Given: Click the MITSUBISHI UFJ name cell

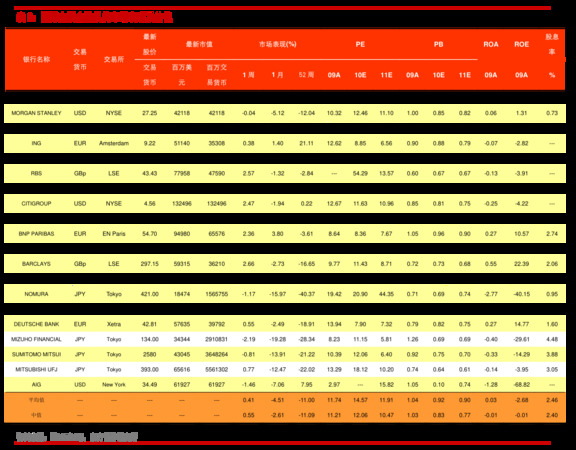Looking at the screenshot, I should 36,369.
